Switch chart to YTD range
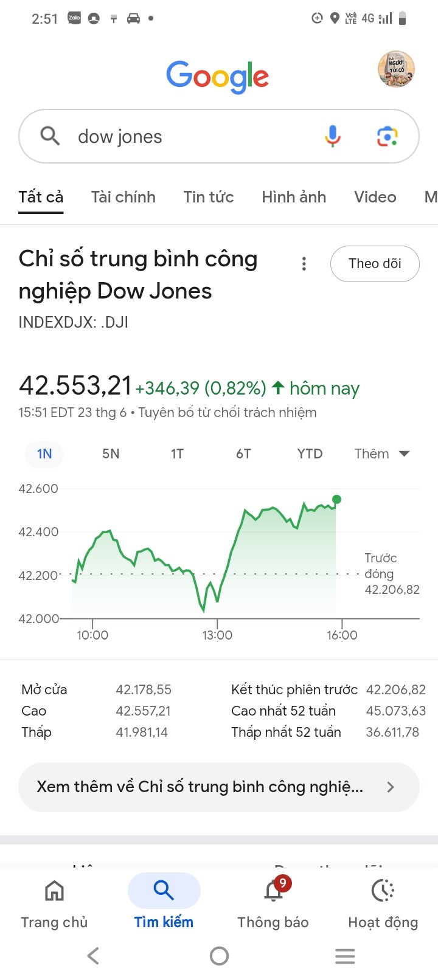 [x=310, y=454]
